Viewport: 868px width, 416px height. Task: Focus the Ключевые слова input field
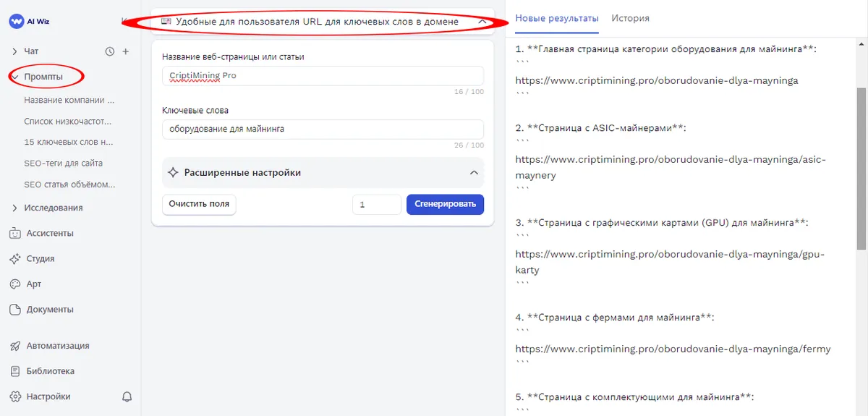pyautogui.click(x=323, y=130)
